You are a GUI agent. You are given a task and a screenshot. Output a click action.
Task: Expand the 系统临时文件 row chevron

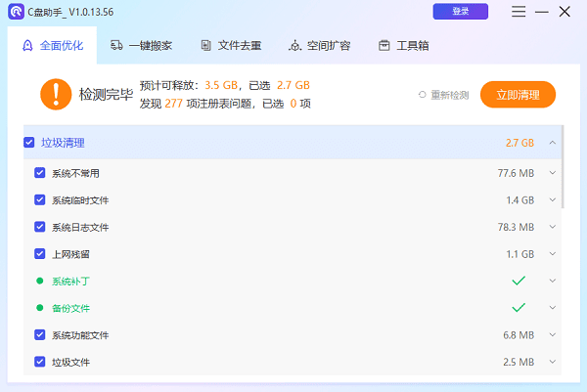pyautogui.click(x=553, y=199)
